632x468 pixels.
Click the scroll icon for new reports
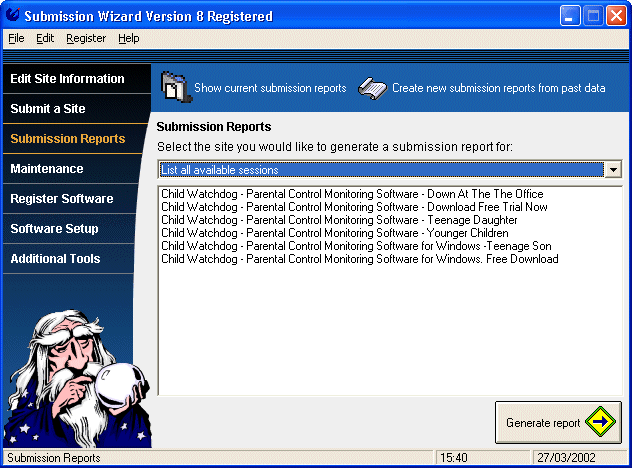click(372, 89)
